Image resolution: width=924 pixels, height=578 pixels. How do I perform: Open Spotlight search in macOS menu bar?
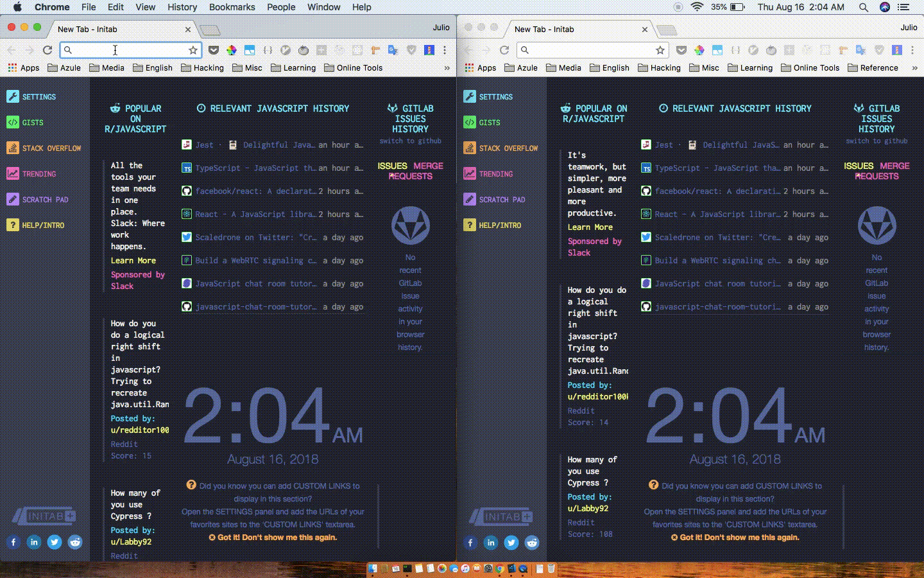(864, 7)
